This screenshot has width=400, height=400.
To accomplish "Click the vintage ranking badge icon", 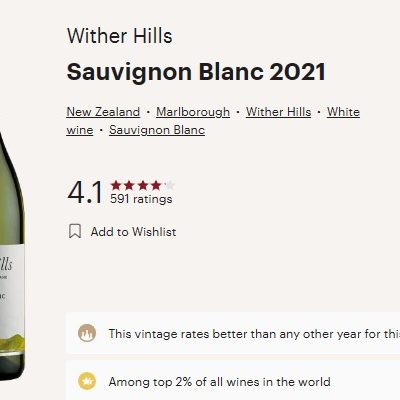I will pyautogui.click(x=87, y=333).
